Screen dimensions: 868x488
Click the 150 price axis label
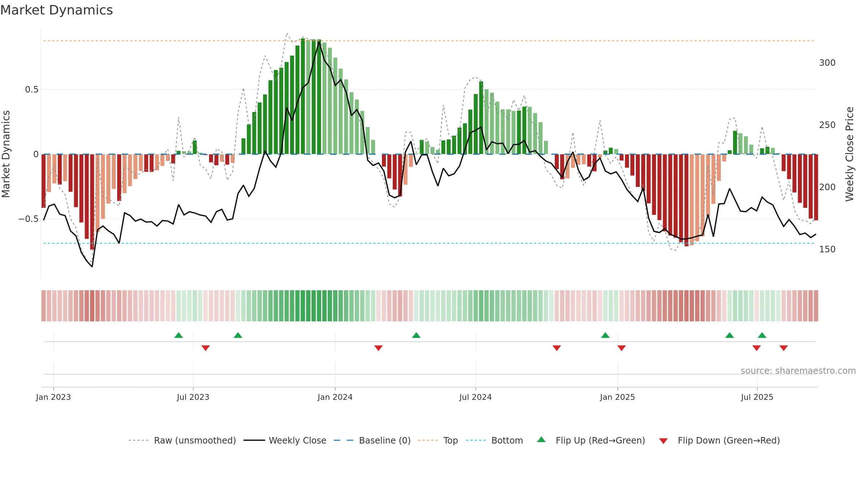[827, 249]
